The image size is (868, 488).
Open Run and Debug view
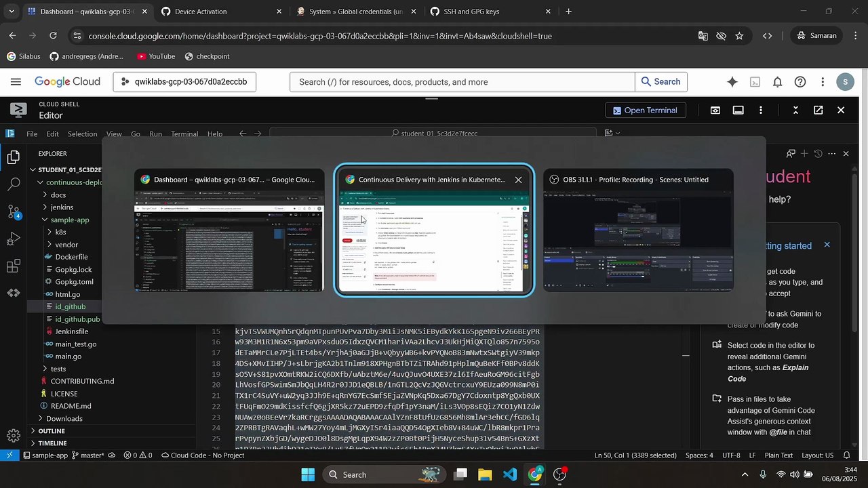(x=14, y=239)
